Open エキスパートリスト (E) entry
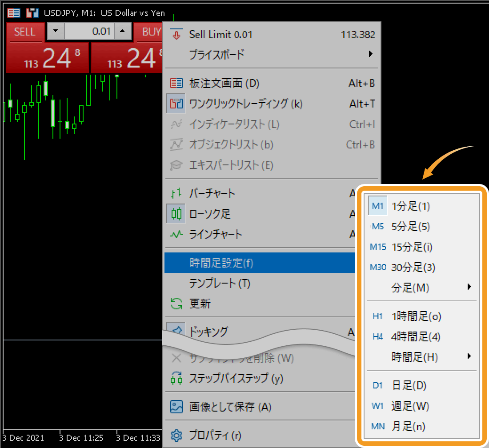 (x=272, y=165)
